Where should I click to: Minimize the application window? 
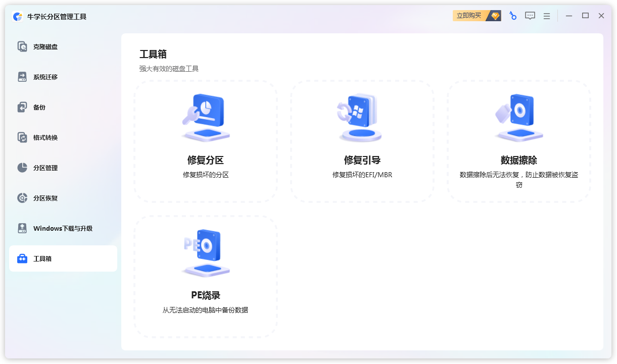pos(569,16)
